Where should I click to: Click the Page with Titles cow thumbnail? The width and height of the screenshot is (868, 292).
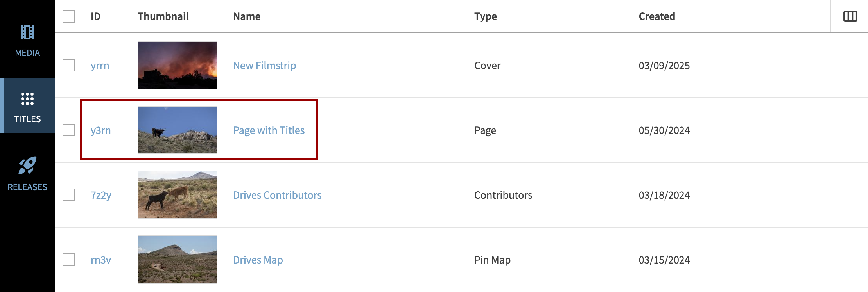click(178, 130)
